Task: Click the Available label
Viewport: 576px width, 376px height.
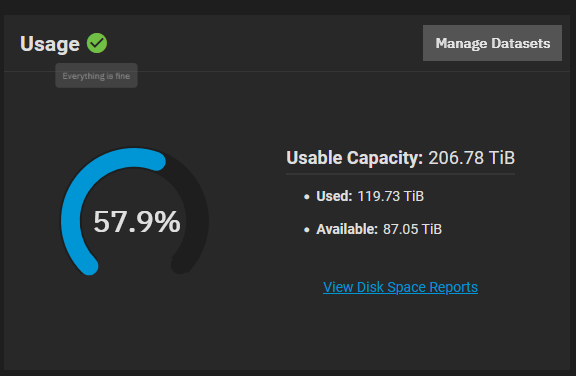Action: point(347,229)
